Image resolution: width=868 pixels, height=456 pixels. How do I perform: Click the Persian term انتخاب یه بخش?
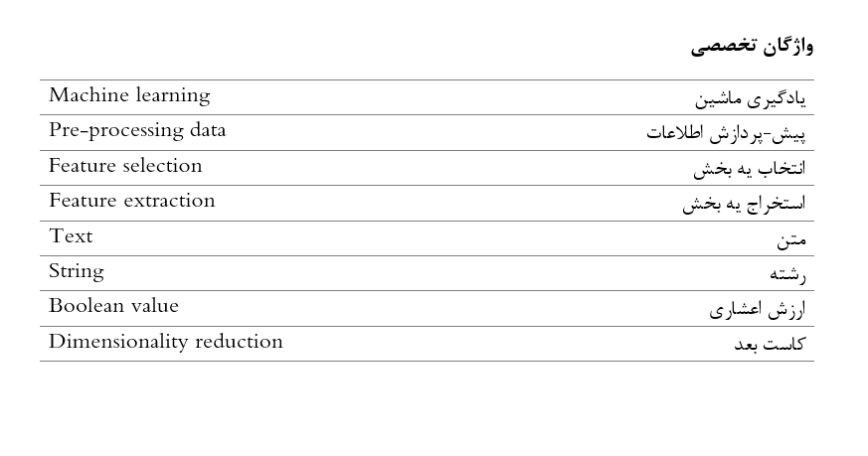[749, 169]
